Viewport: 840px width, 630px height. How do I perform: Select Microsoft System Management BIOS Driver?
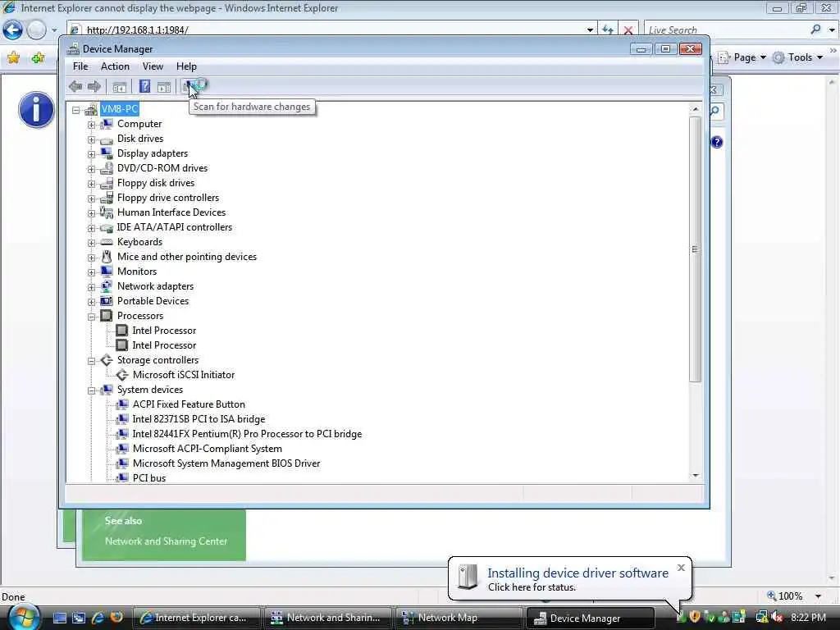click(x=226, y=463)
